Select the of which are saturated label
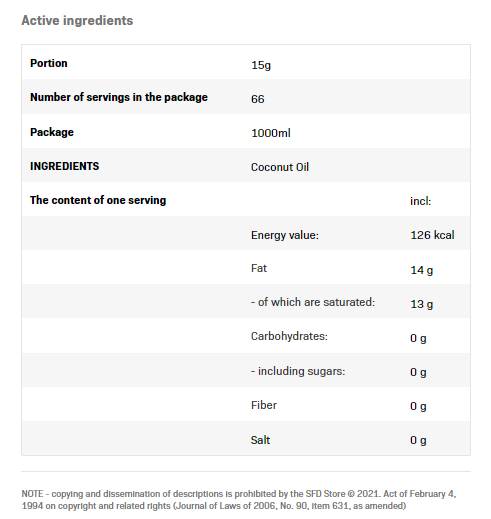The image size is (491, 519). point(313,302)
